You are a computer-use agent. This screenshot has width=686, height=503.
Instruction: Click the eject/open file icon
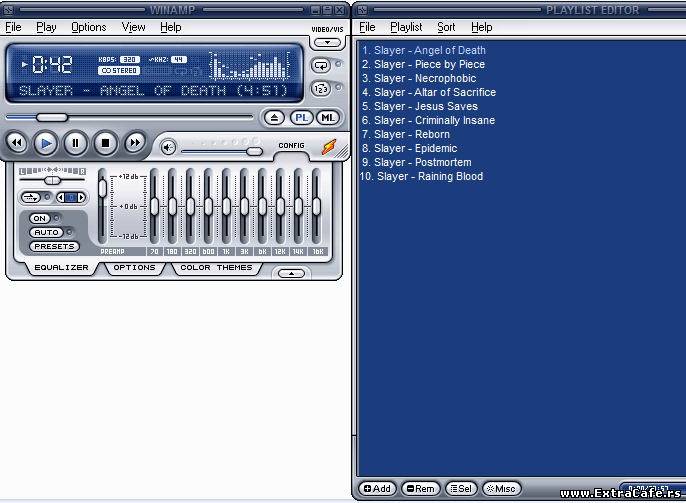[276, 118]
